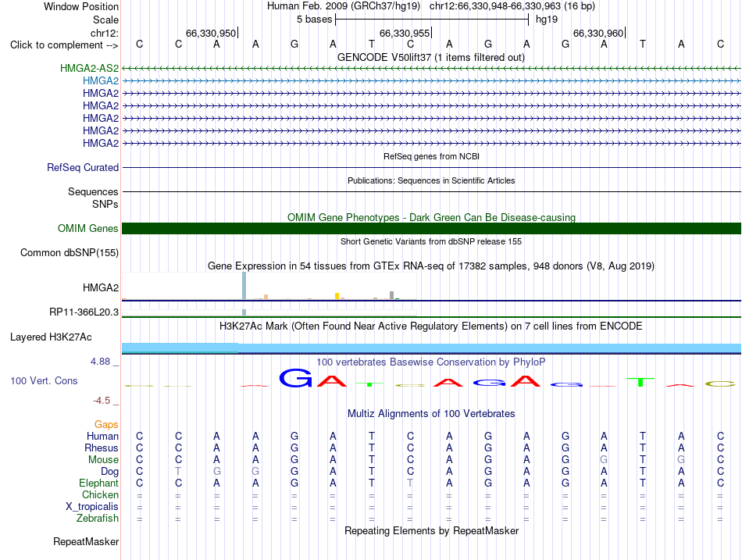Select the Window Position label

click(x=81, y=6)
